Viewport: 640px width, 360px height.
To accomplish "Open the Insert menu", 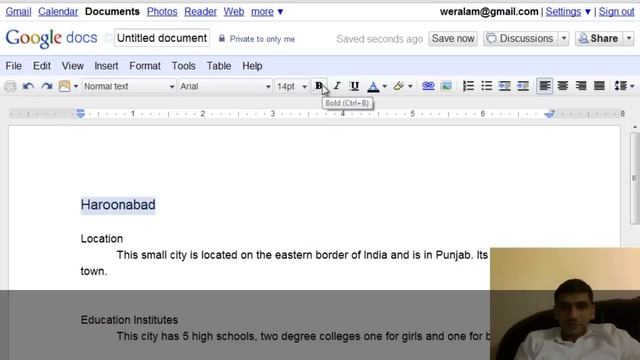I will [106, 66].
